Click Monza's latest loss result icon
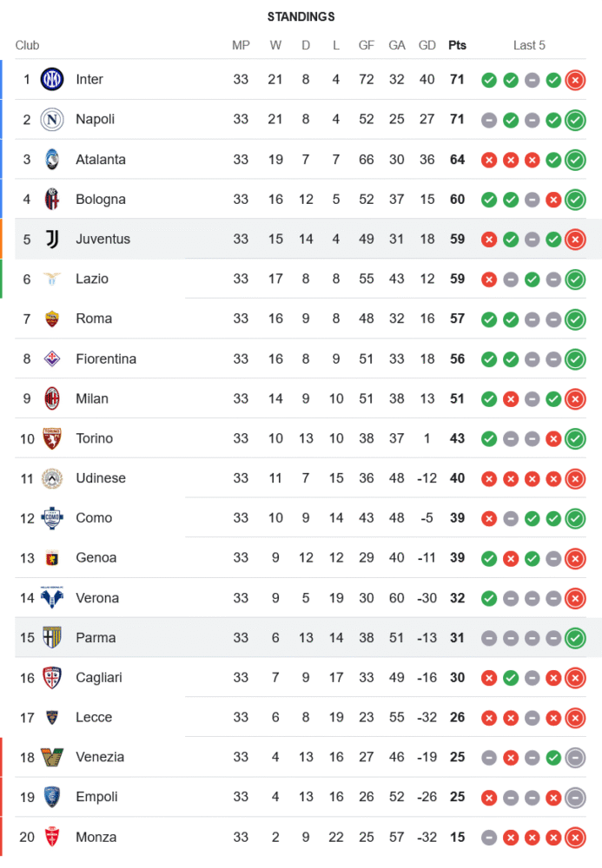The image size is (602, 868). point(574,838)
